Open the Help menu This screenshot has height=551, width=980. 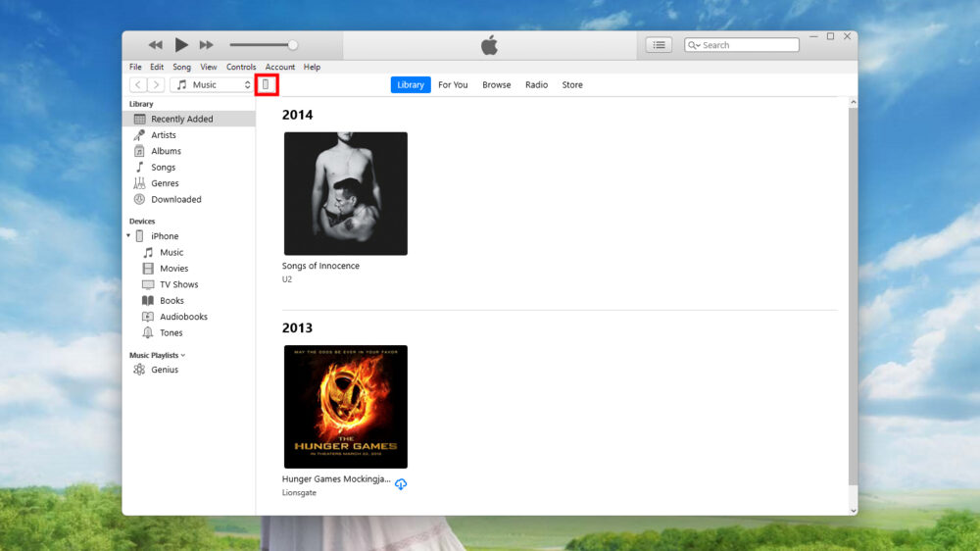(x=312, y=67)
